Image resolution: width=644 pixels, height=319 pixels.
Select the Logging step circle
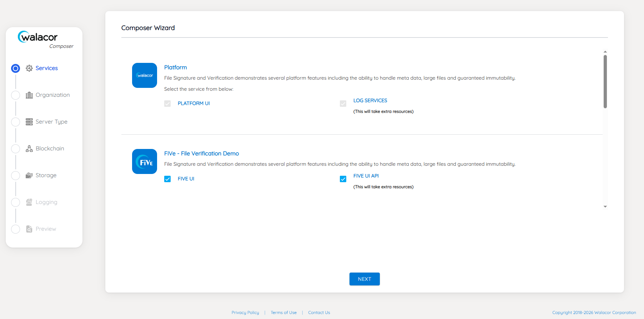click(16, 202)
